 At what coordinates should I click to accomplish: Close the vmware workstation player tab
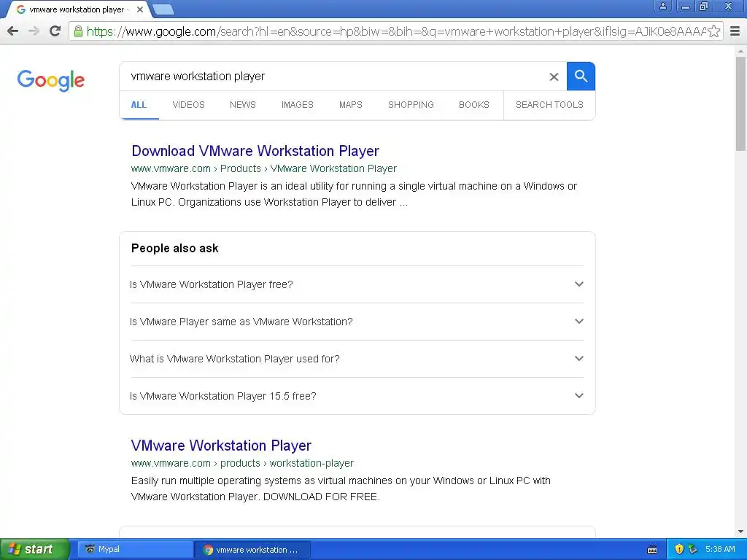[x=140, y=9]
